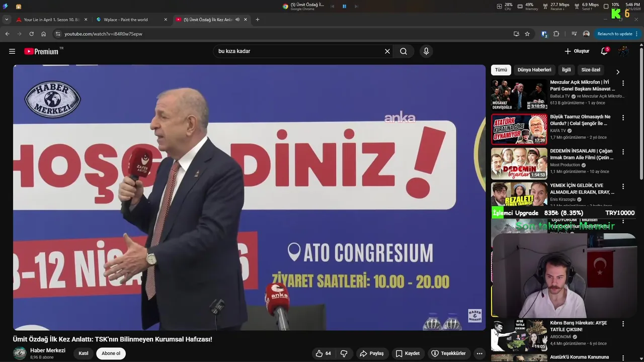Screen dimensions: 644x362
Task: Open Kıbrıs Barış Harekatı video thumbnail
Action: pyautogui.click(x=519, y=336)
